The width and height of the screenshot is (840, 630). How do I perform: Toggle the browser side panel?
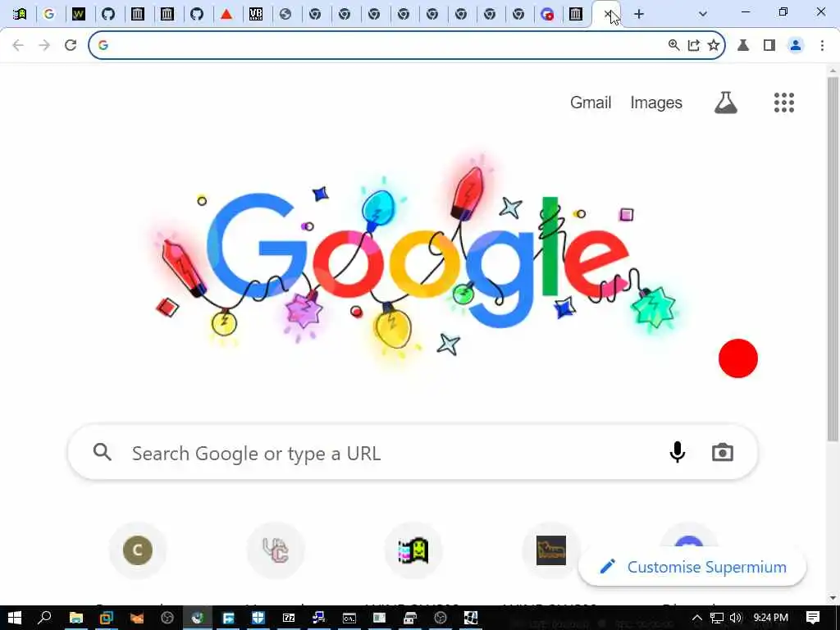point(769,45)
